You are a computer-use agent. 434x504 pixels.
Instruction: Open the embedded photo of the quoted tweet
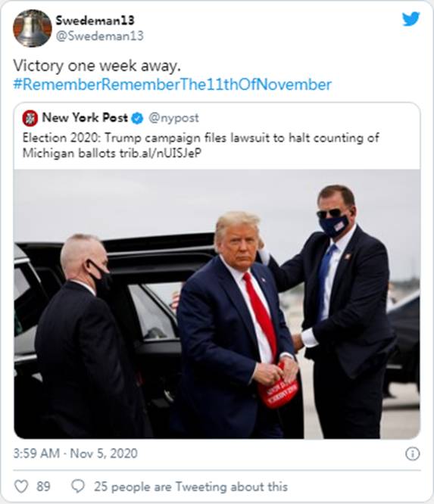pyautogui.click(x=217, y=303)
